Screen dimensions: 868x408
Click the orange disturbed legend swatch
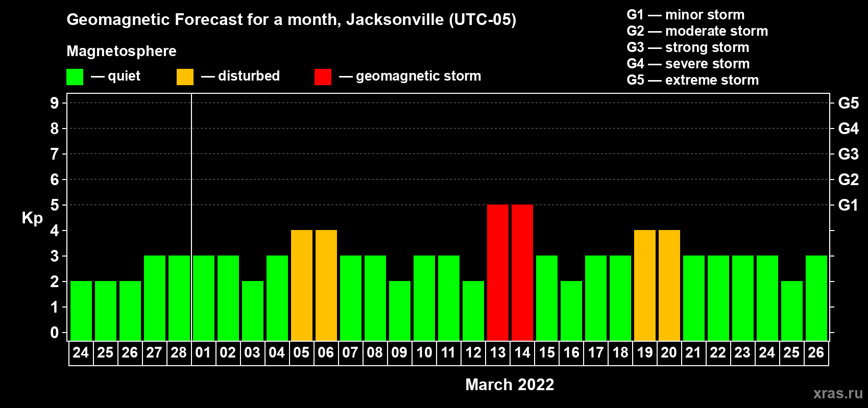(x=185, y=77)
